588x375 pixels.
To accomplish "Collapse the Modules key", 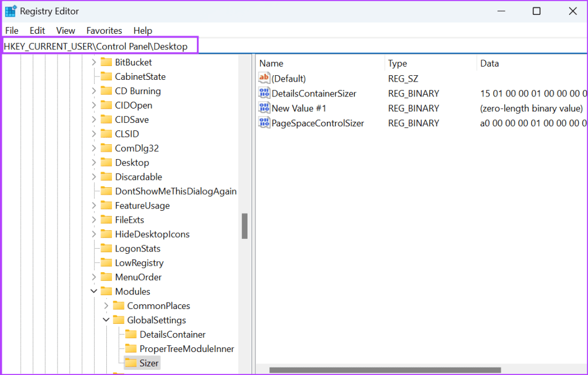I will [94, 291].
